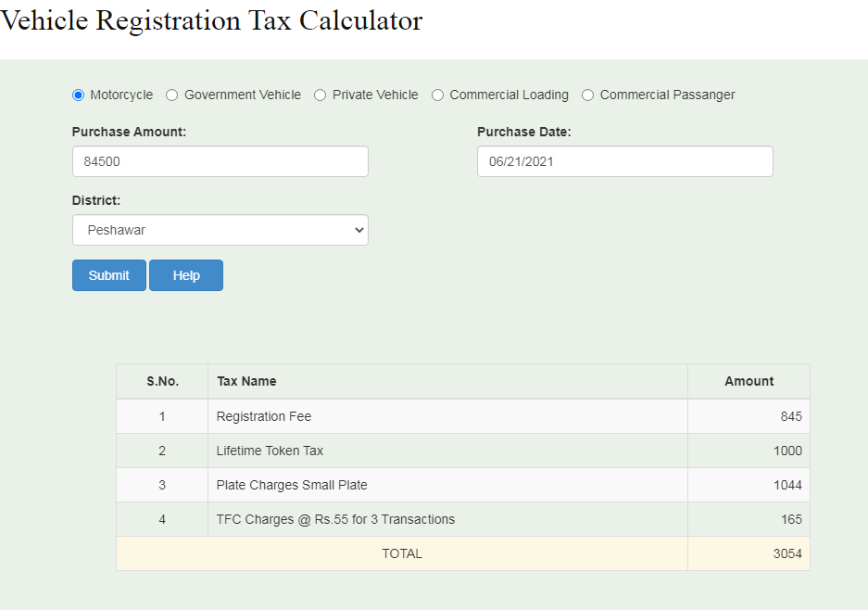This screenshot has width=868, height=610.
Task: Open the District dropdown showing Peshawar
Action: click(x=220, y=230)
